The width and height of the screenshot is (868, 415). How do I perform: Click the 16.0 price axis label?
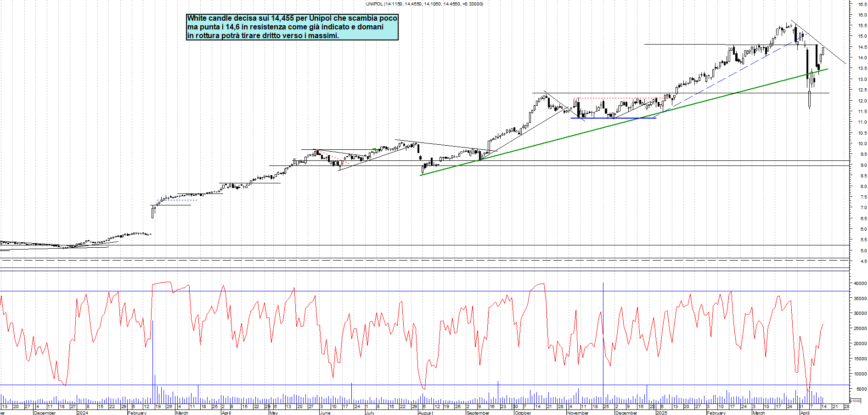tap(862, 15)
